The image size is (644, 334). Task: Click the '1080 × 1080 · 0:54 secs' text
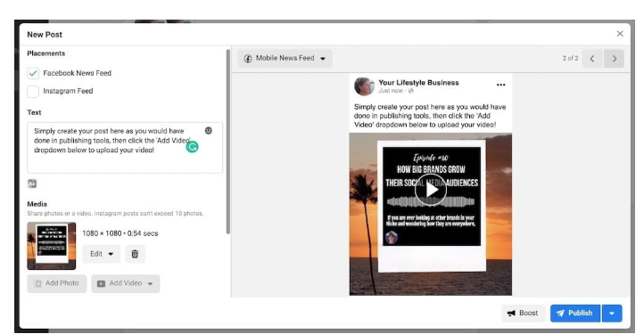coord(120,233)
